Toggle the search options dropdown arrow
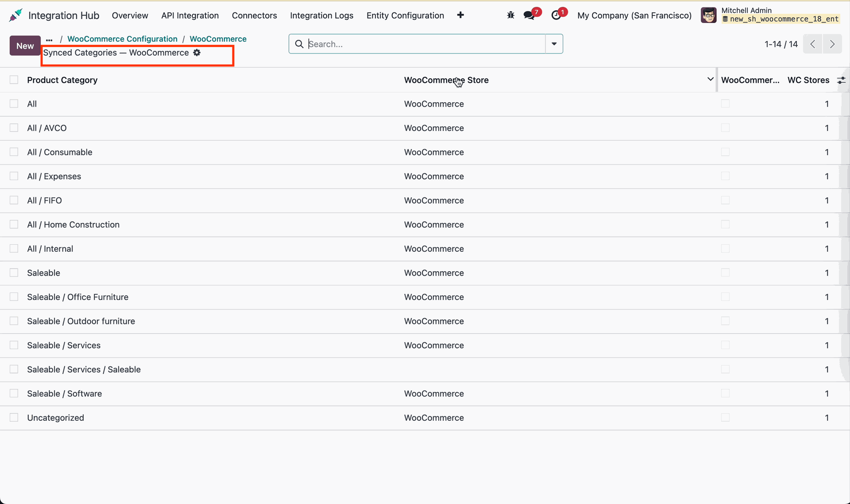 tap(554, 44)
